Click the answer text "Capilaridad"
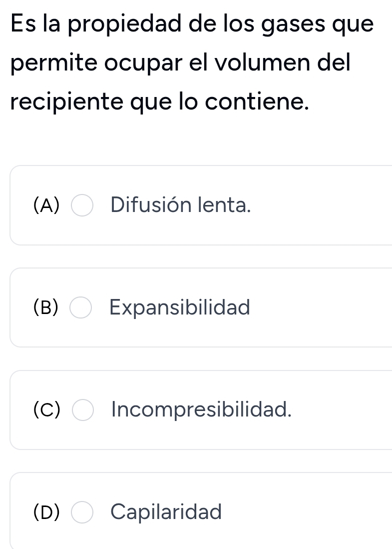This screenshot has width=392, height=549. [166, 512]
